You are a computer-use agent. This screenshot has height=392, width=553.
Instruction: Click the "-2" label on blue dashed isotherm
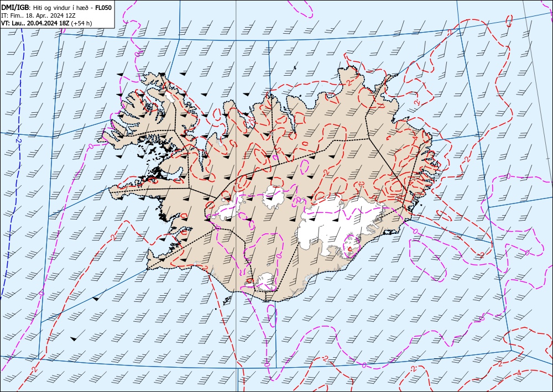point(19,140)
